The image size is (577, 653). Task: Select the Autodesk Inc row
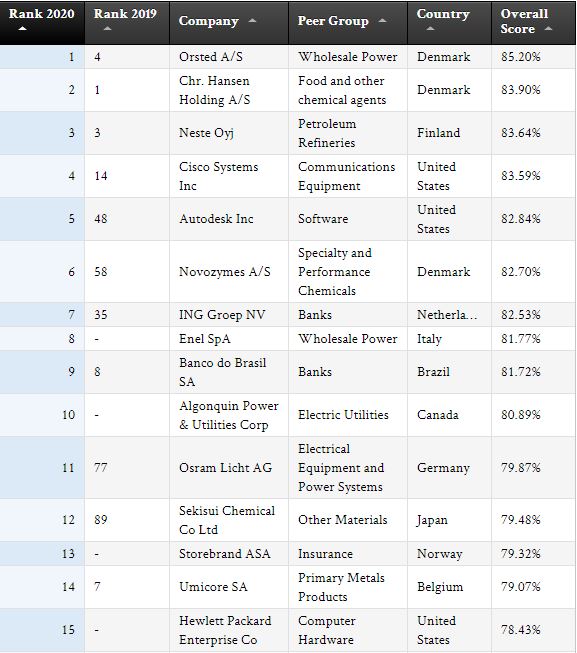pos(288,219)
